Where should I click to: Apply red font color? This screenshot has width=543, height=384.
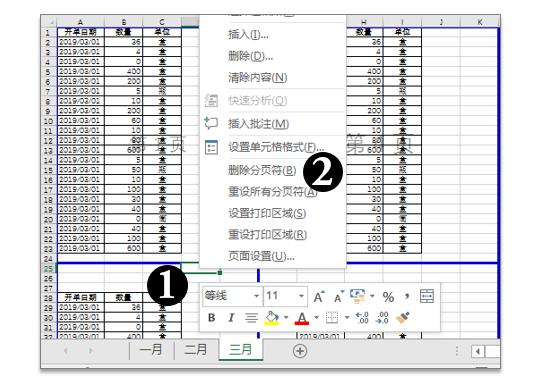[x=302, y=318]
